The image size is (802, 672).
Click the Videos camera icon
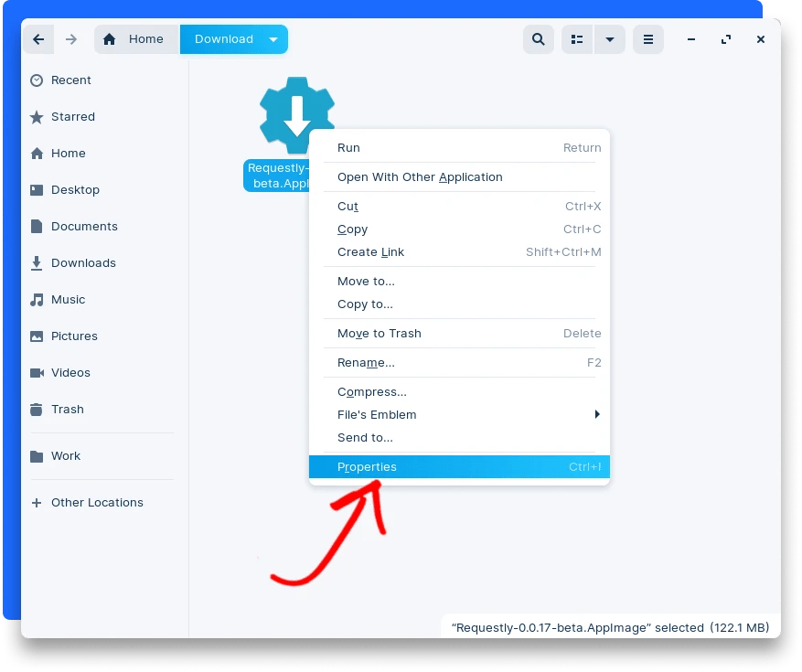[x=37, y=373]
